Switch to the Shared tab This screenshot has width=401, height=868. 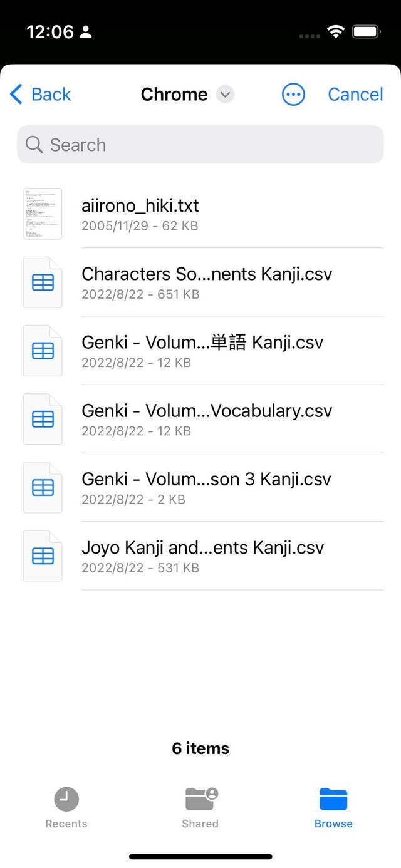click(x=200, y=808)
